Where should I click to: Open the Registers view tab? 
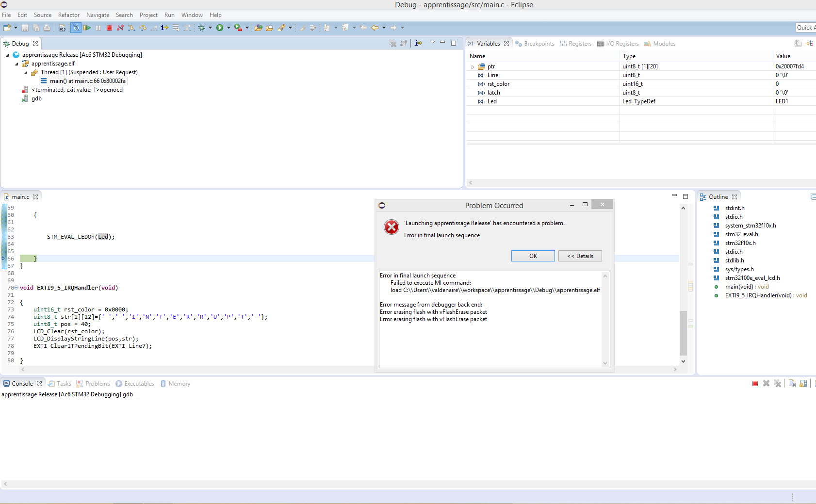point(576,44)
